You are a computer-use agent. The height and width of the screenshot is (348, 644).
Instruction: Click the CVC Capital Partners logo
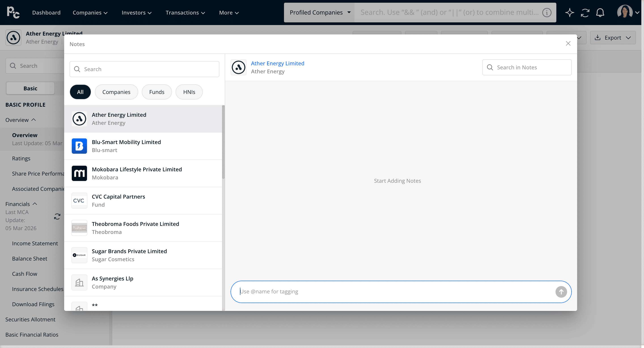pyautogui.click(x=79, y=200)
